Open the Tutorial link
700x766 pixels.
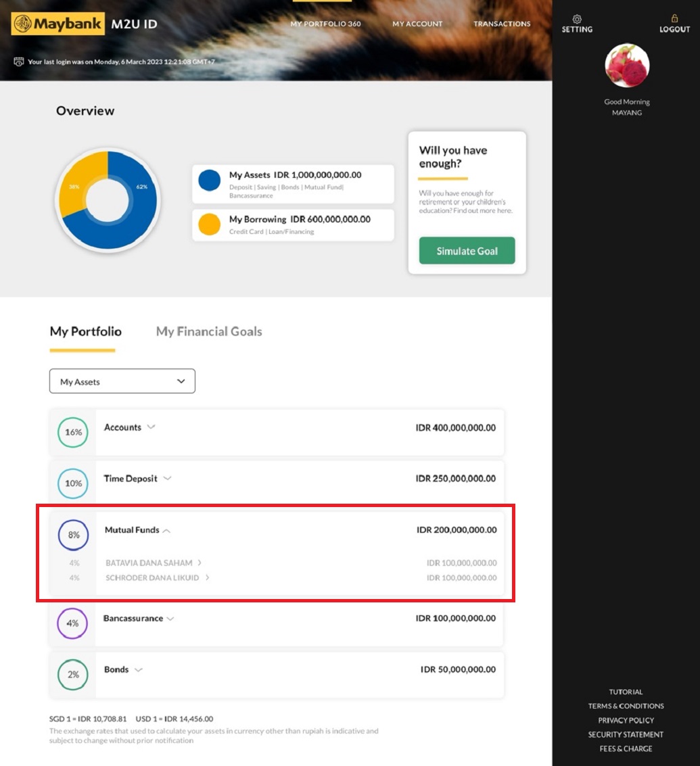(x=626, y=692)
